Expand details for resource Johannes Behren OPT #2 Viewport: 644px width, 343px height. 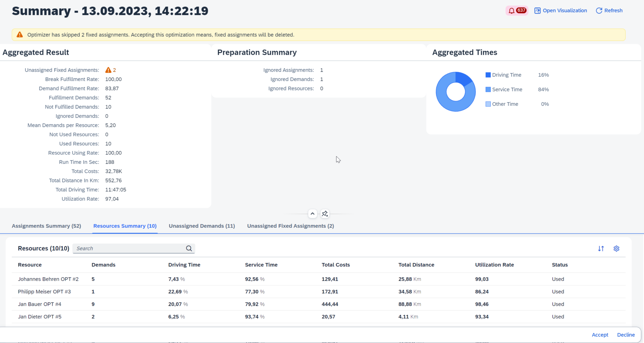[x=48, y=279]
